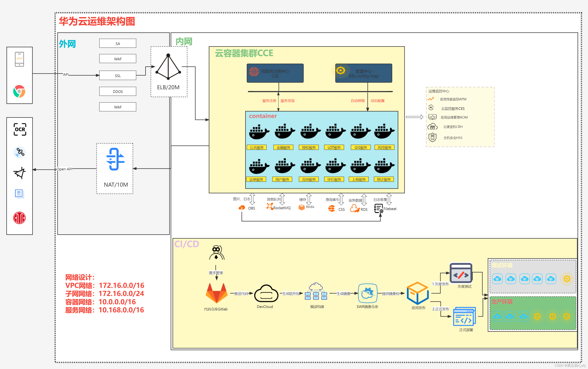Viewport: 588px width, 369px height.
Task: Click the 运单服务 label
Action: click(x=256, y=180)
